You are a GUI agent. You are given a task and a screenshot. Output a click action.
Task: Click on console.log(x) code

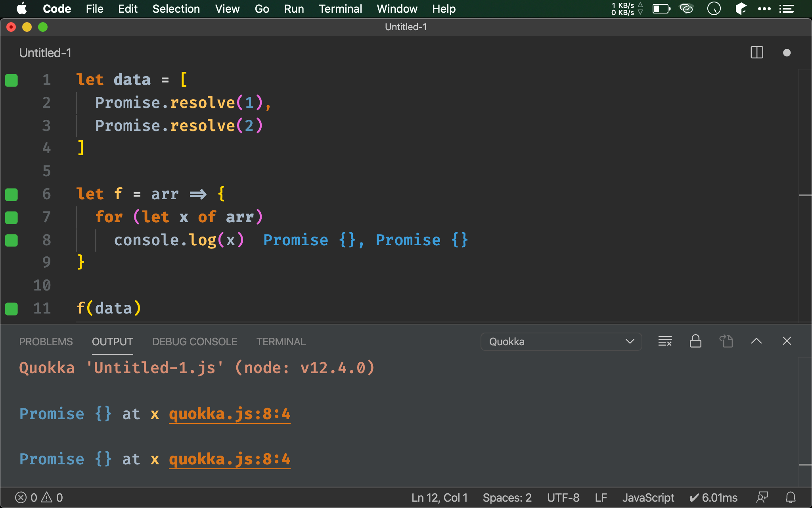(179, 240)
